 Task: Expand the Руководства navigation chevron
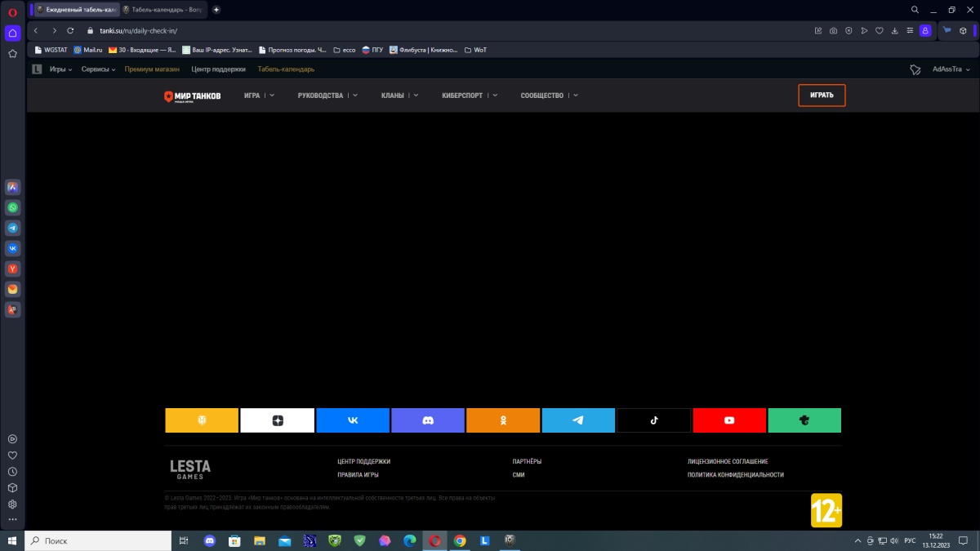[x=356, y=96]
